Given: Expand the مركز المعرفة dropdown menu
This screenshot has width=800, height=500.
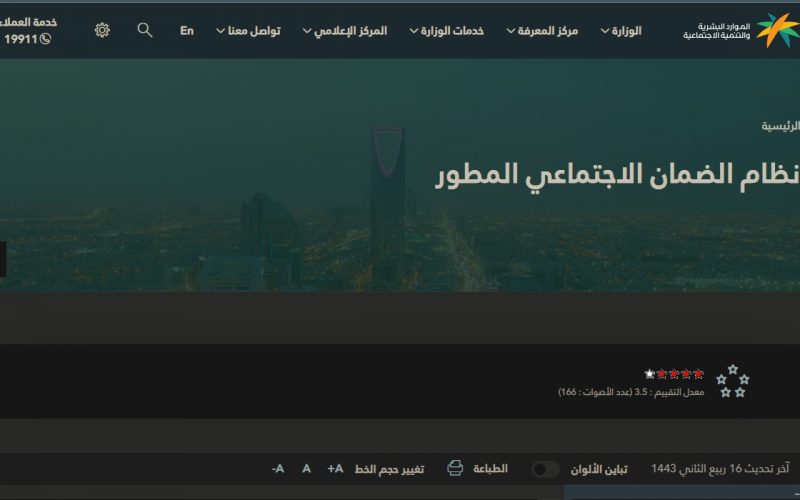Looking at the screenshot, I should coord(542,31).
